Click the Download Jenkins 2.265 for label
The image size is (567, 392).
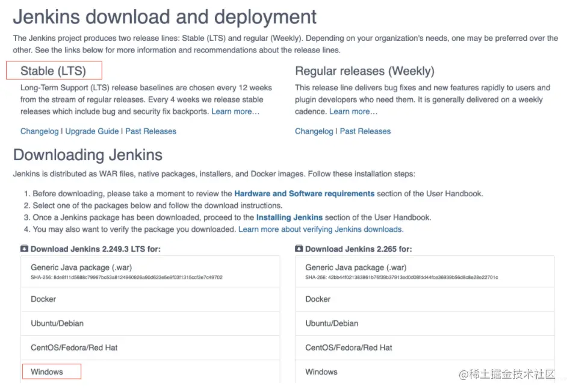point(358,249)
